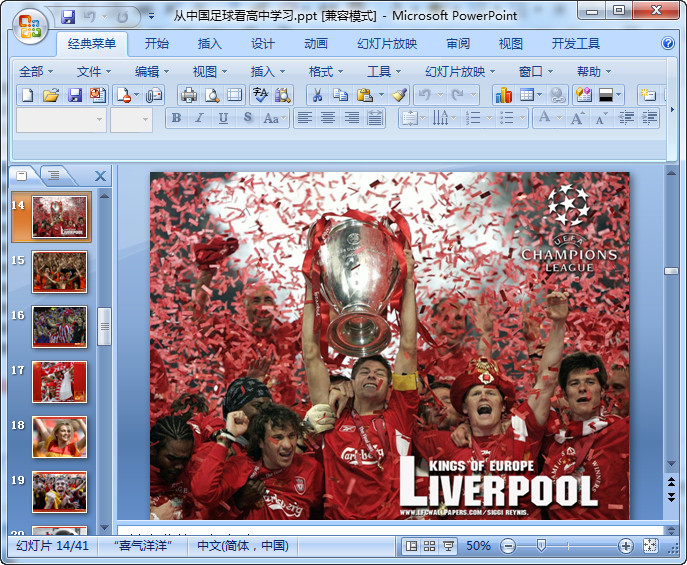Image resolution: width=687 pixels, height=565 pixels.
Task: Click the thumbnail pane scrollbar handle
Action: tap(104, 326)
